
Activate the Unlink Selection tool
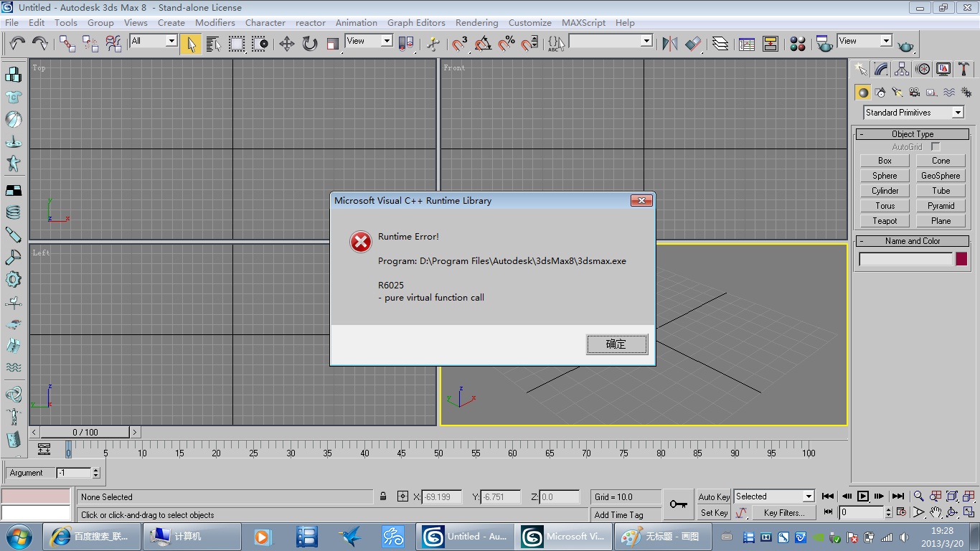pos(90,44)
